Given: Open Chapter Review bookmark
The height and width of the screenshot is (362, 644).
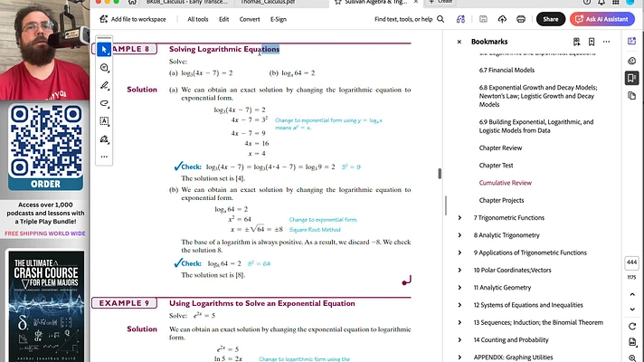Looking at the screenshot, I should pyautogui.click(x=500, y=148).
